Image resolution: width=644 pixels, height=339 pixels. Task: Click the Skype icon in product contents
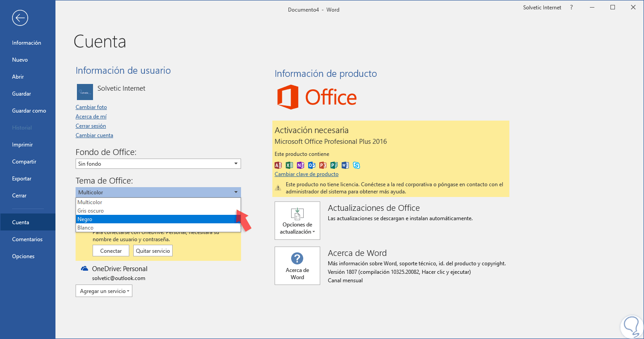[356, 165]
